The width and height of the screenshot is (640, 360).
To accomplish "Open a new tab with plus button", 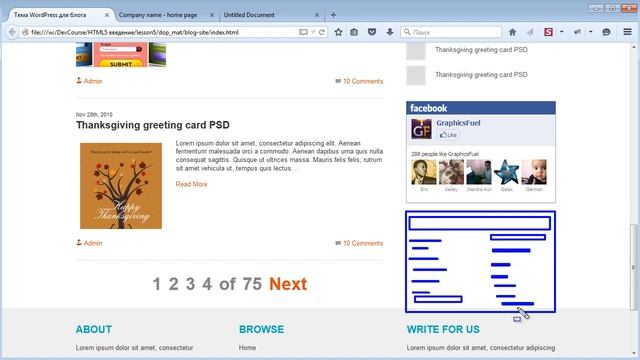I will 333,15.
